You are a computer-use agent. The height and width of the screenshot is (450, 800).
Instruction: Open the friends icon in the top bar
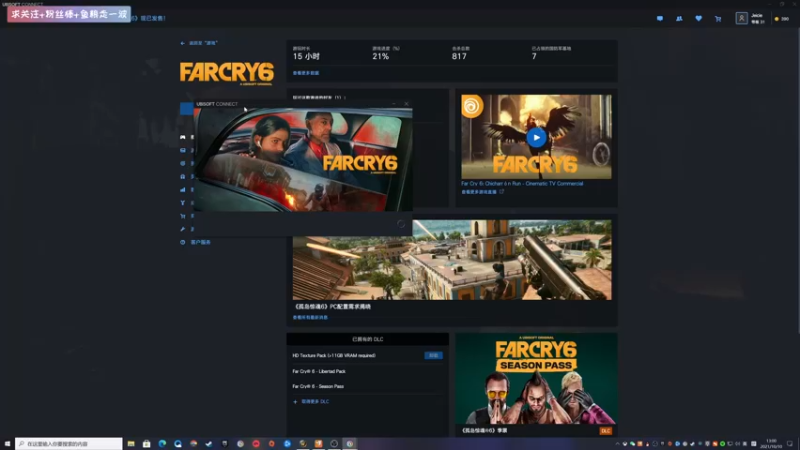click(x=679, y=18)
